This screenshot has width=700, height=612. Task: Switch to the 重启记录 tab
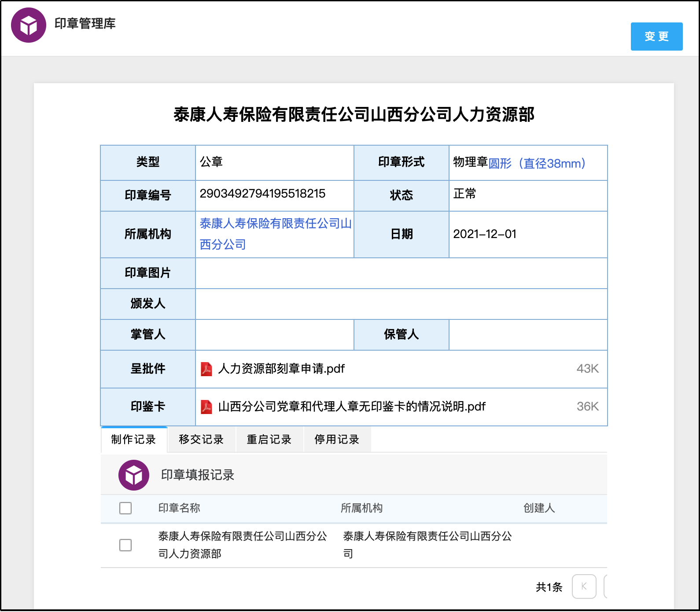[x=269, y=440]
